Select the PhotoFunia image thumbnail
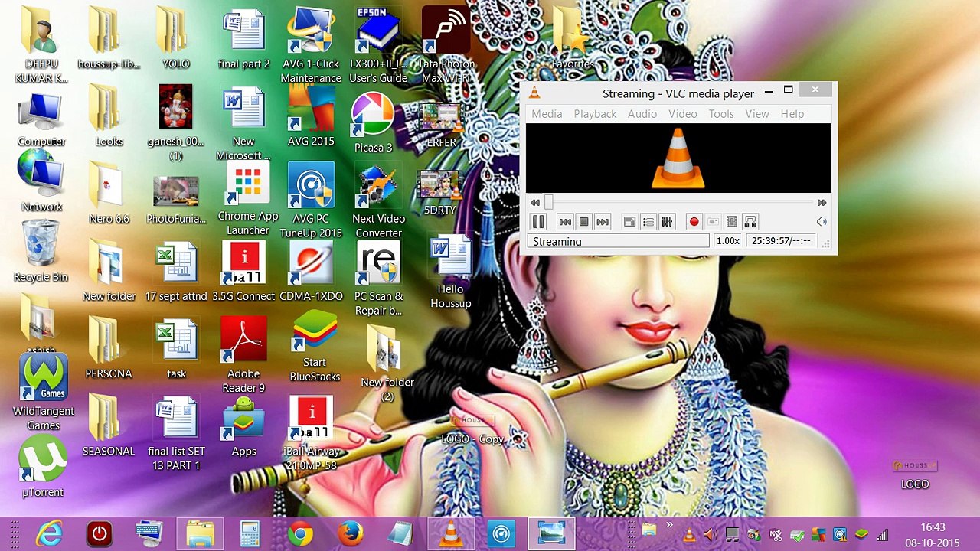 coord(176,201)
